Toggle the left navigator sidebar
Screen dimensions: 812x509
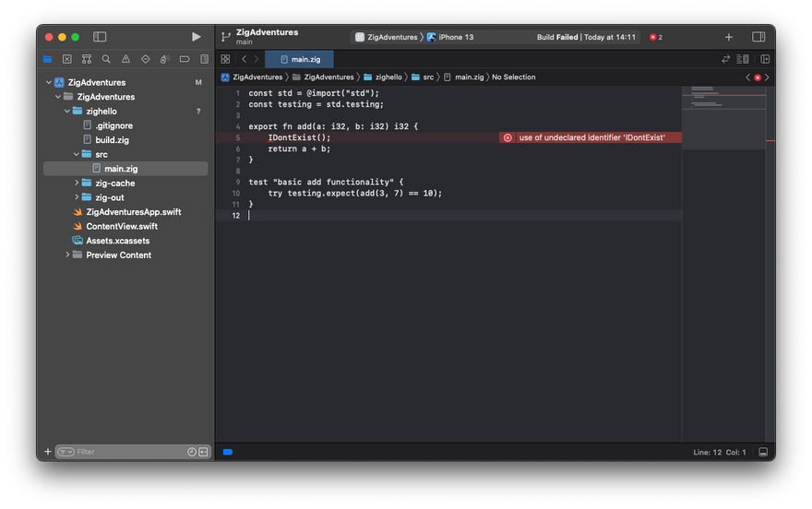[100, 37]
